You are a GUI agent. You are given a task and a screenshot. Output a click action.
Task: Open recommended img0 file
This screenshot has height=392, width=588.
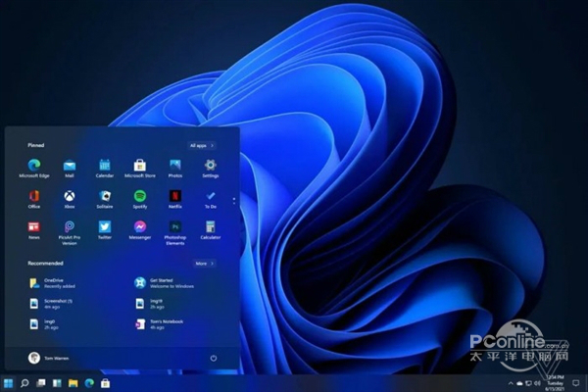[44, 324]
